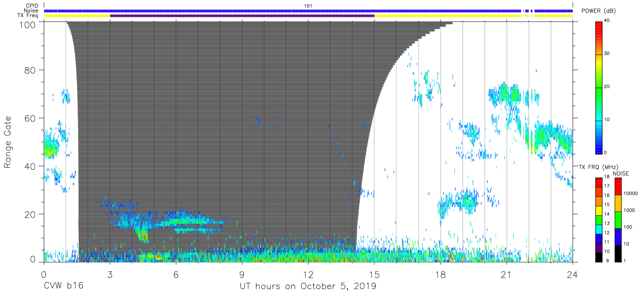Image resolution: width=644 pixels, height=297 pixels.
Task: Click the 15 tick on the UT hours axis
Action: point(374,274)
